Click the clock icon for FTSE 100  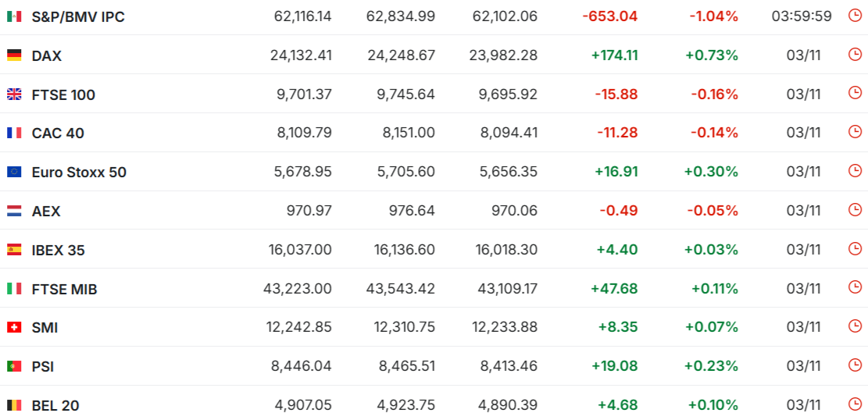point(854,94)
